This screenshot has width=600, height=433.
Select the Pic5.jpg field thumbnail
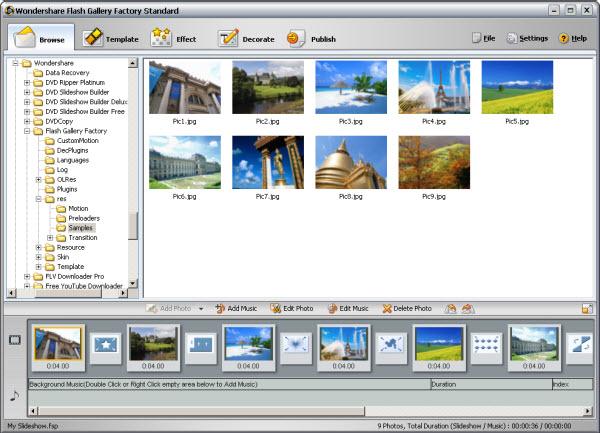click(517, 87)
